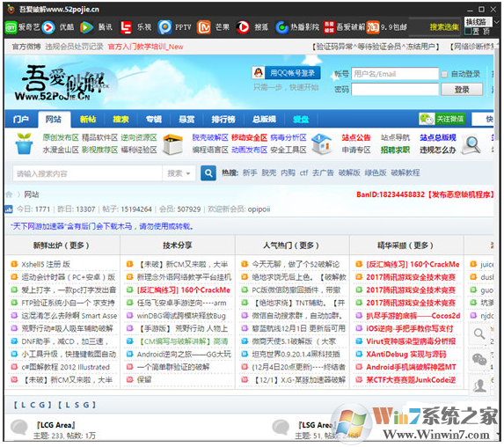
Task: Click the QQ penguin login icon
Action: pos(259,73)
